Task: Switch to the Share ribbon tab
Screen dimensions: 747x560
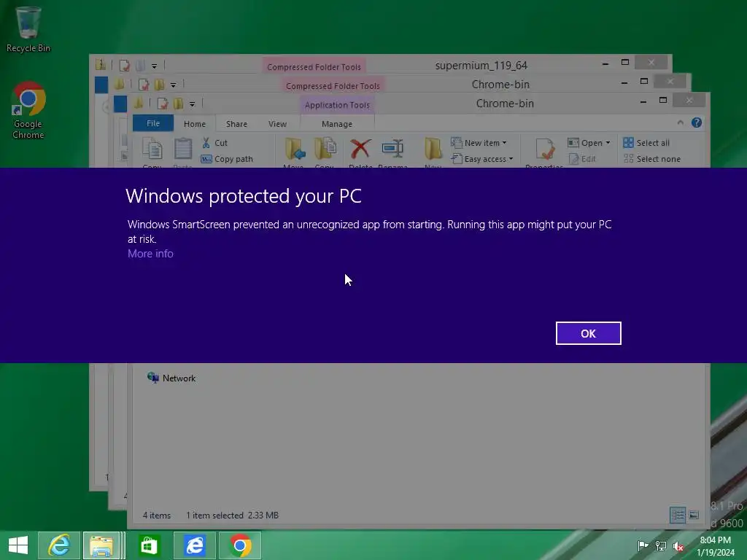Action: (236, 124)
